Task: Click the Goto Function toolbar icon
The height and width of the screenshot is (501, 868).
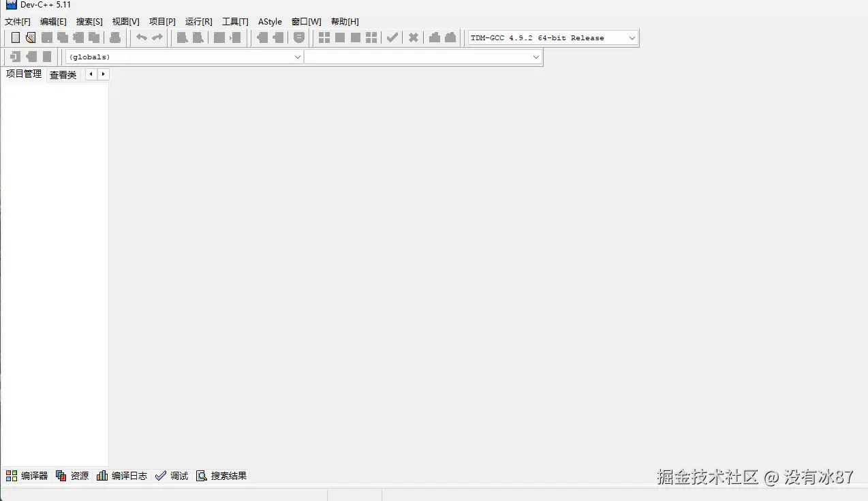Action: click(x=219, y=38)
